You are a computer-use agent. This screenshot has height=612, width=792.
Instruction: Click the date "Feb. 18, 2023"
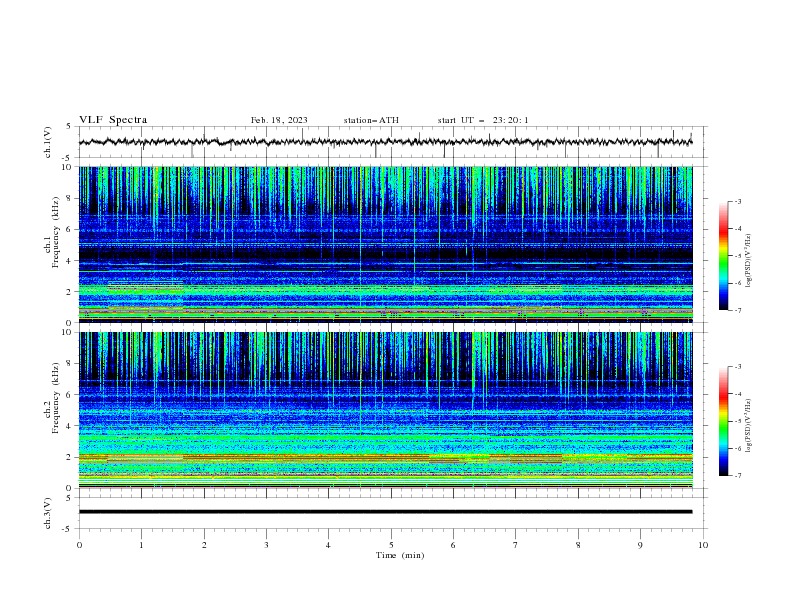279,120
